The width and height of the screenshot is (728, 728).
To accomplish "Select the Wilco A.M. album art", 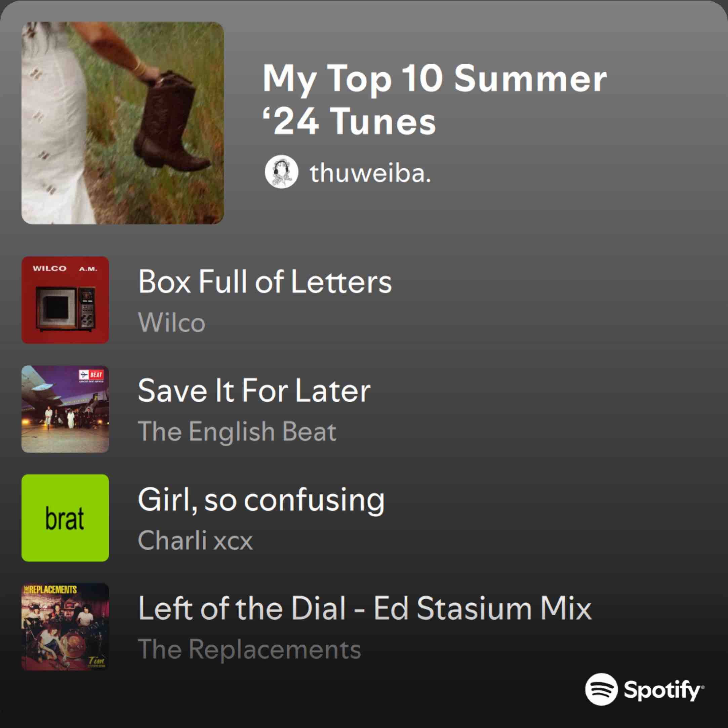I will point(65,300).
